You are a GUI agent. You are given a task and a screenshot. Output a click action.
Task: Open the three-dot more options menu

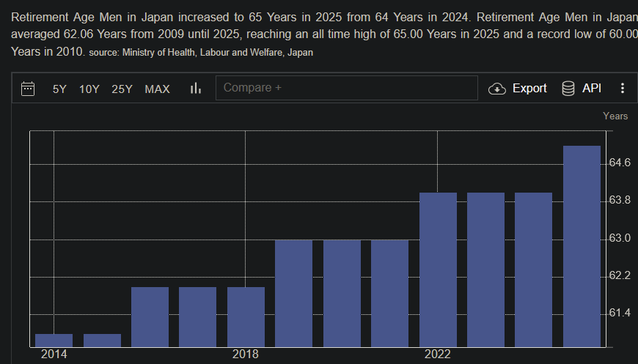(x=622, y=88)
